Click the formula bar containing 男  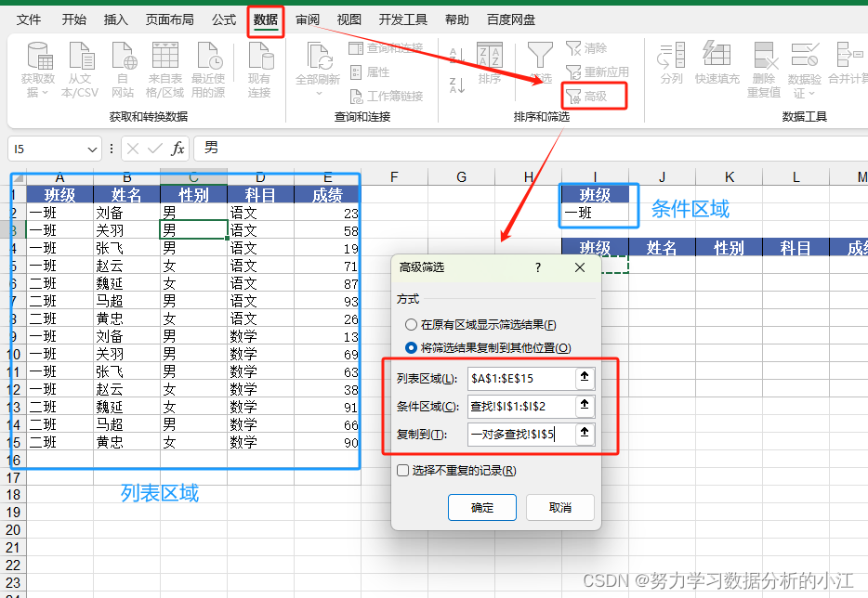click(x=531, y=149)
